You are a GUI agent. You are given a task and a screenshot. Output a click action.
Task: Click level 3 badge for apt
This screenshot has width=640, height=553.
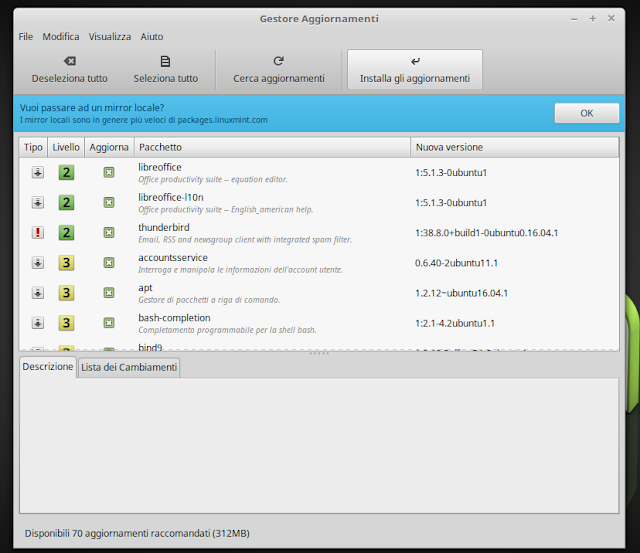(66, 293)
